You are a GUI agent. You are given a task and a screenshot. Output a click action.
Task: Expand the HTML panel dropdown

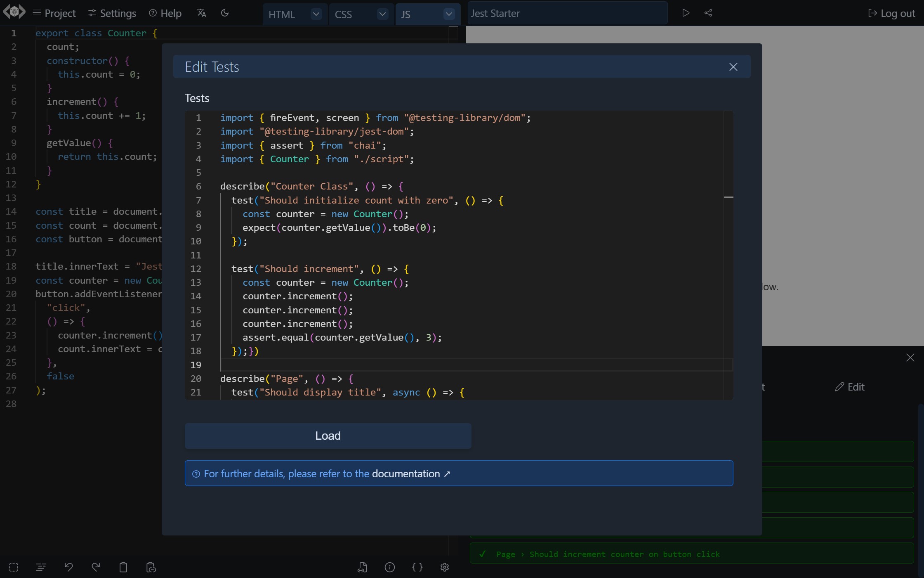coord(316,14)
